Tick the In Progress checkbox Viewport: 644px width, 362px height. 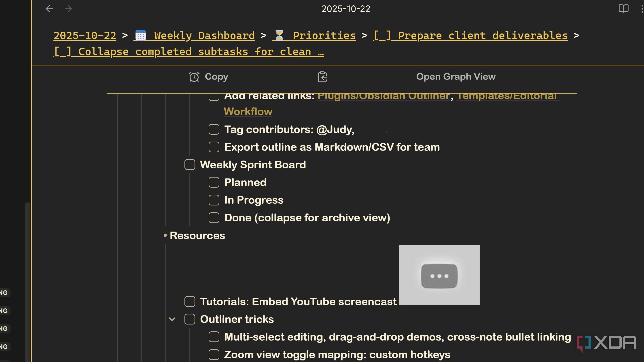[x=214, y=200]
